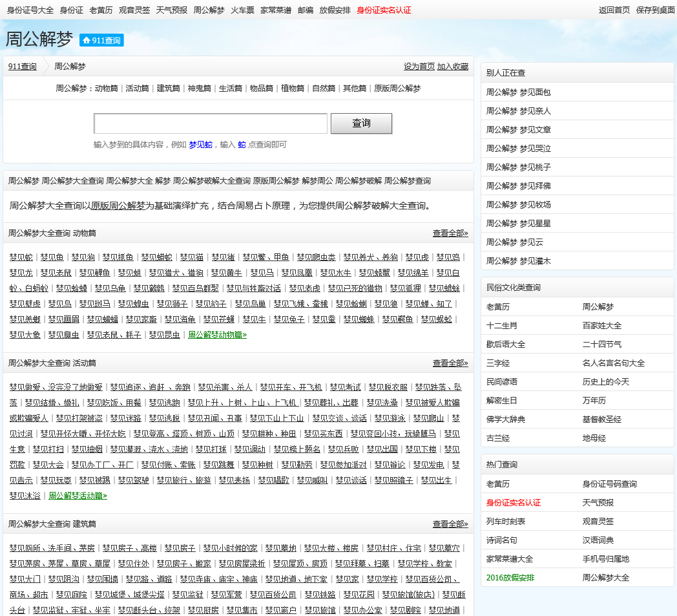Open 身份证号码查询 in 热门查询

pyautogui.click(x=610, y=484)
